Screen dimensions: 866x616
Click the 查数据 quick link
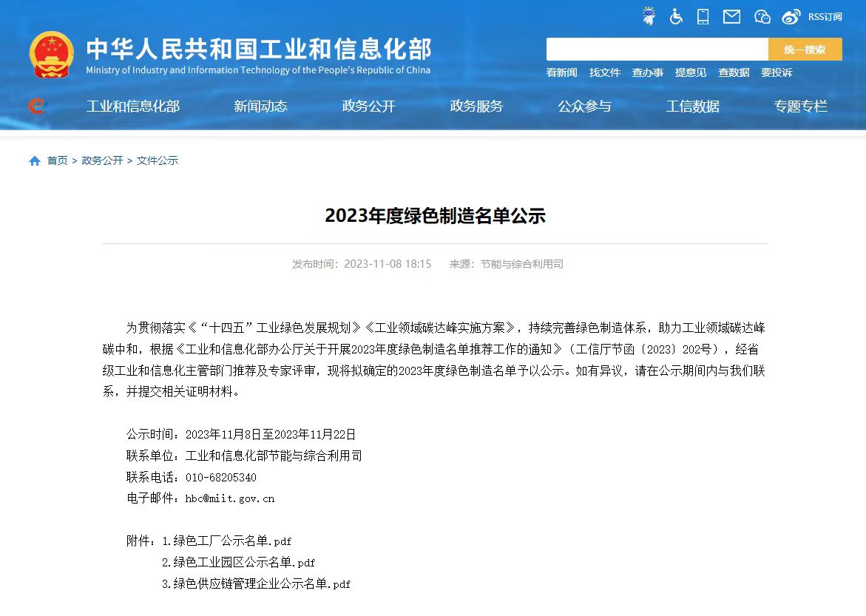click(x=733, y=72)
